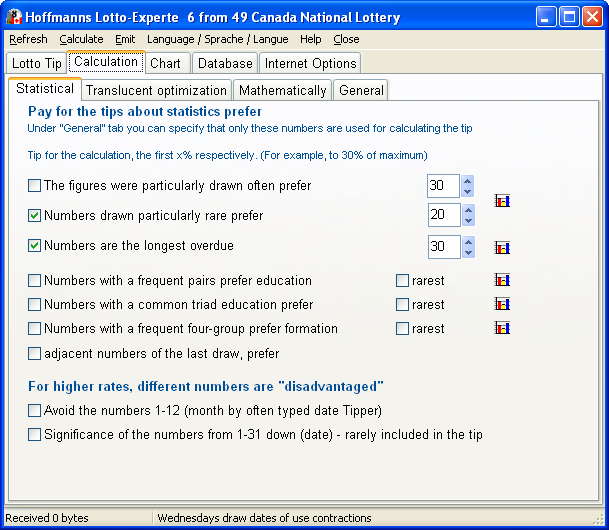
Task: Enable 'Numbers with a common triad education prefer'
Action: coord(34,304)
